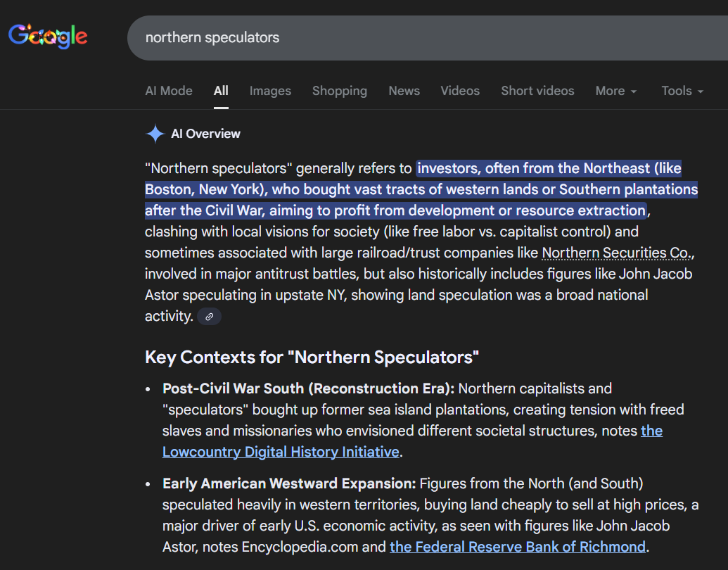
Task: Go to the Shopping tab
Action: (340, 91)
